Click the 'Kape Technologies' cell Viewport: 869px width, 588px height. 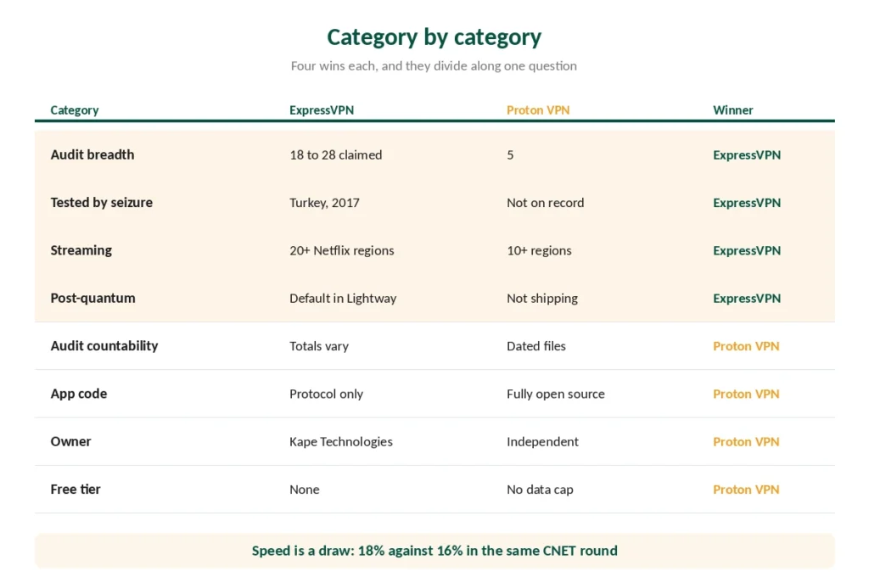[341, 442]
